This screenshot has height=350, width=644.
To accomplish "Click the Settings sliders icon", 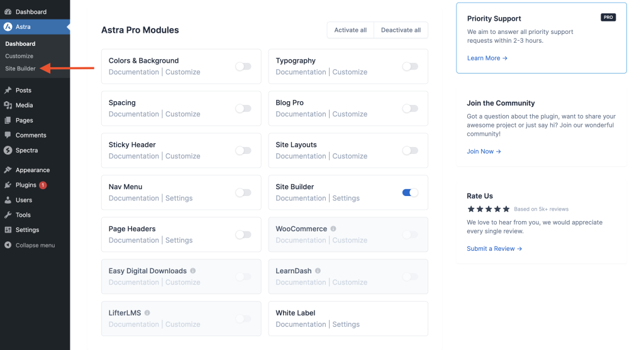I will 8,230.
